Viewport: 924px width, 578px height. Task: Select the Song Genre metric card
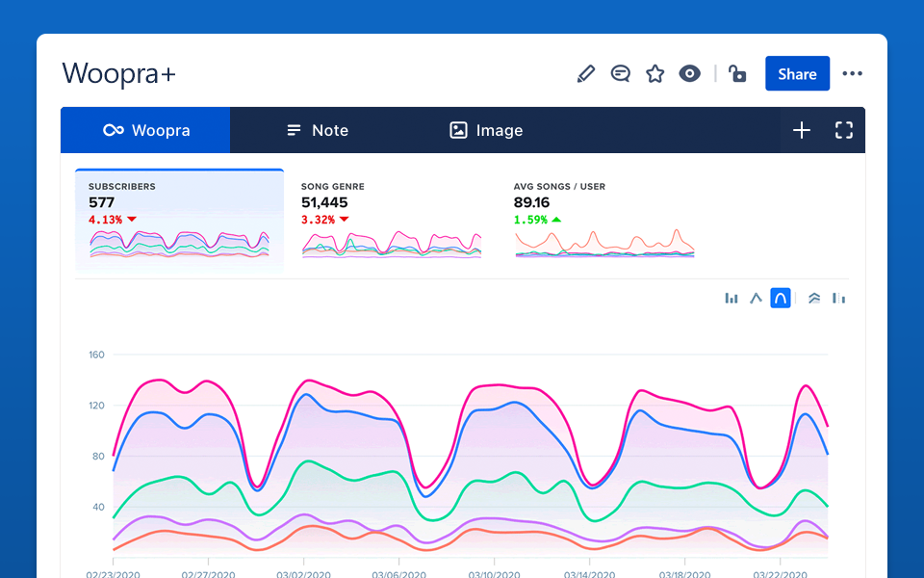pos(391,220)
